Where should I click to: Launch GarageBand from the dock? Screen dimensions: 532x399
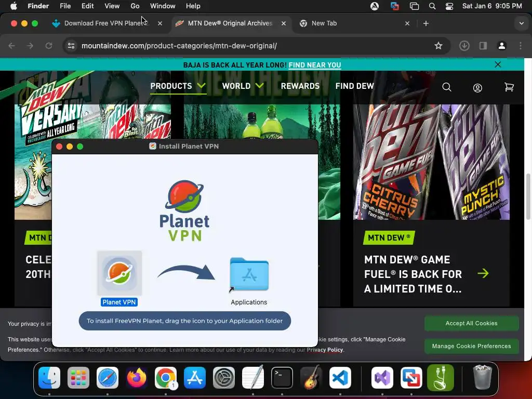tap(311, 378)
